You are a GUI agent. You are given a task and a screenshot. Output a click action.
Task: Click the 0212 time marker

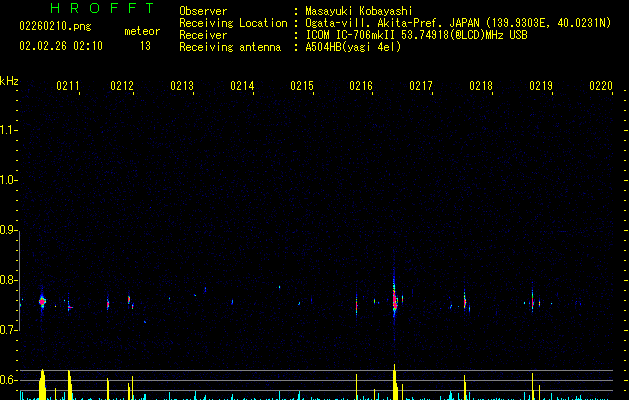pos(122,86)
